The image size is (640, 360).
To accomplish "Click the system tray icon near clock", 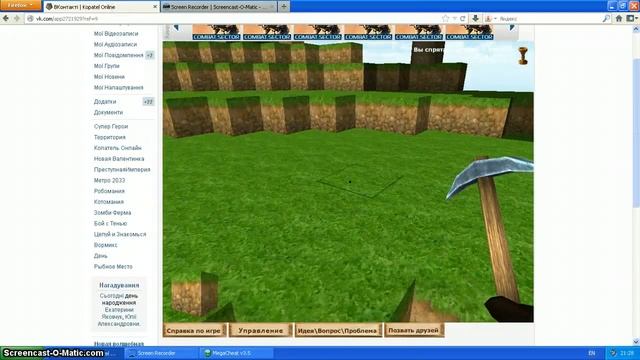I will [x=613, y=353].
